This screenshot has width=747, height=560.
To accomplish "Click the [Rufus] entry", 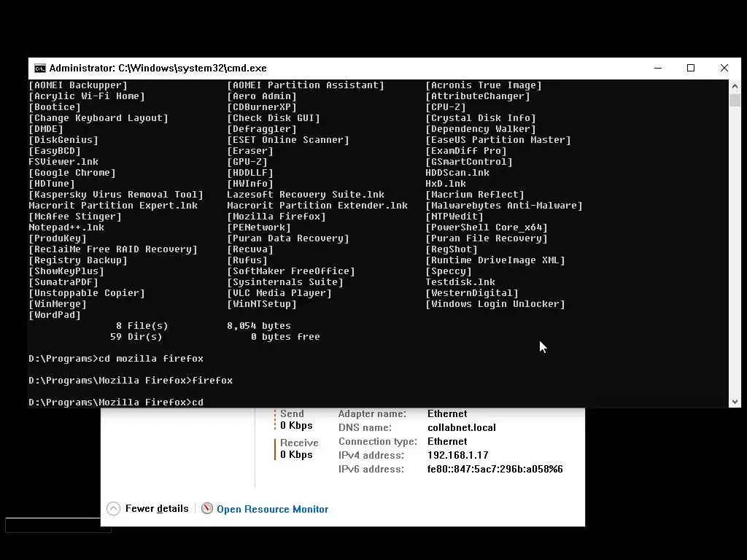I will [x=247, y=260].
